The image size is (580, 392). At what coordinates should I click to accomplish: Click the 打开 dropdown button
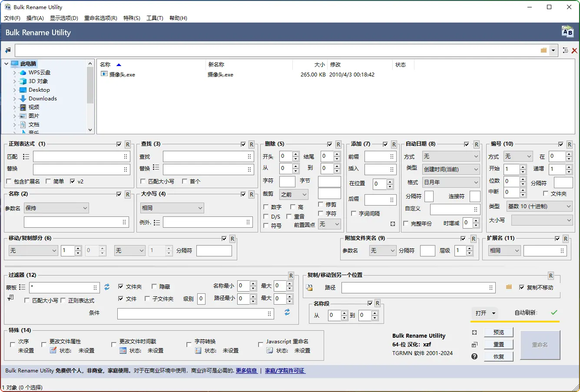[485, 313]
